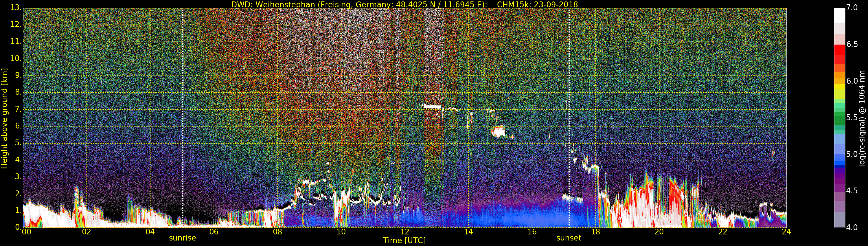Click the height axis tick '2.' km
This screenshot has height=246, width=868.
(x=18, y=193)
